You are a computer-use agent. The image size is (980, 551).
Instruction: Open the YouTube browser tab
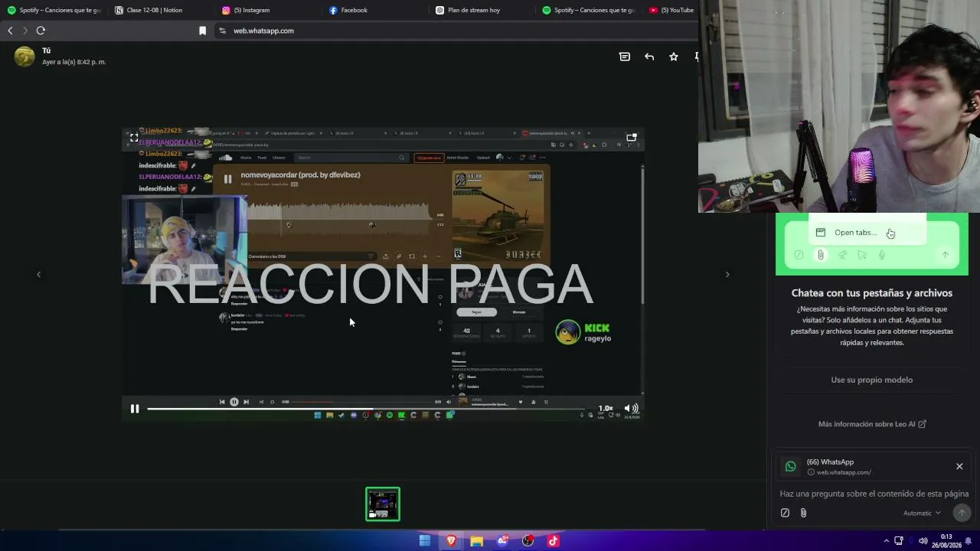[671, 10]
